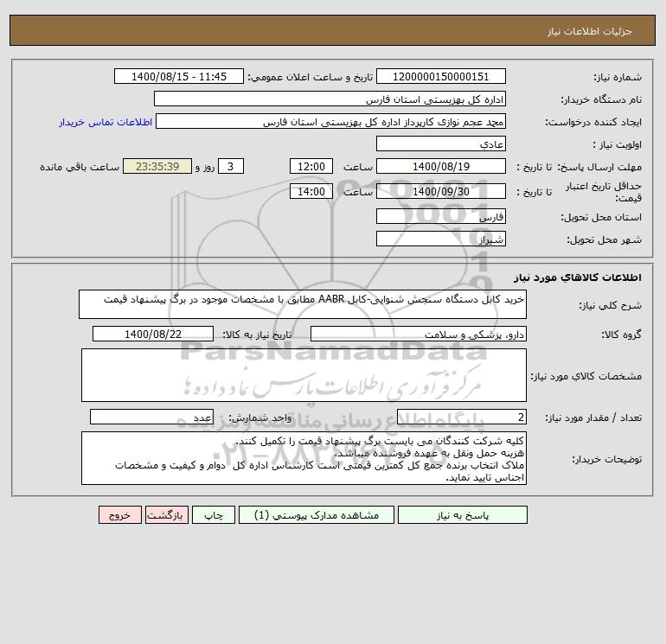The width and height of the screenshot is (666, 644).
Task: Click price validity time field 14:00
Action: tap(311, 191)
